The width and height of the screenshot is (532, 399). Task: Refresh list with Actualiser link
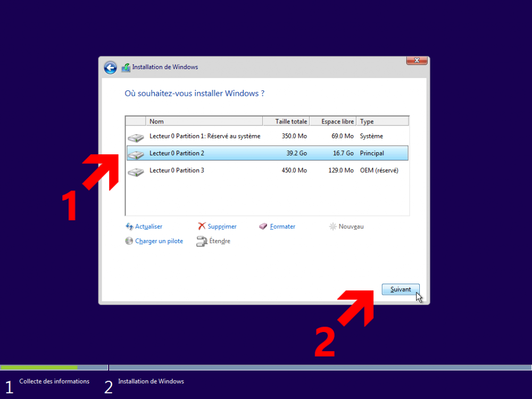click(148, 226)
